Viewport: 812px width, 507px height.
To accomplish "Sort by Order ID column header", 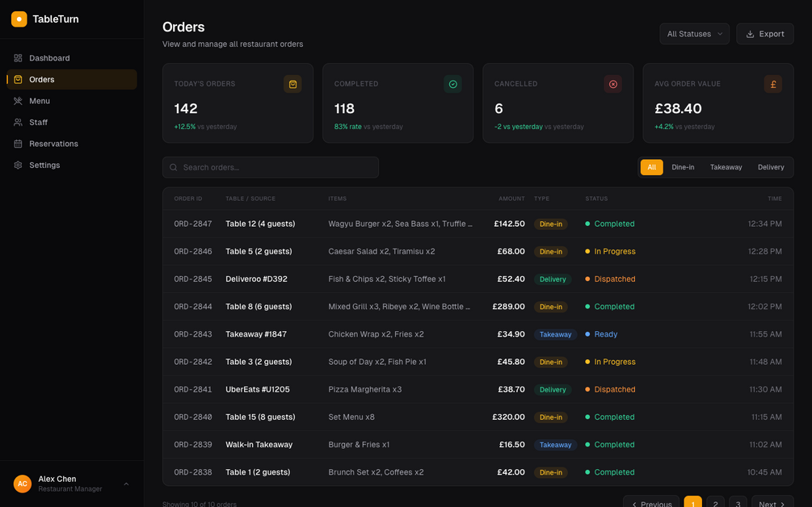I will [188, 199].
